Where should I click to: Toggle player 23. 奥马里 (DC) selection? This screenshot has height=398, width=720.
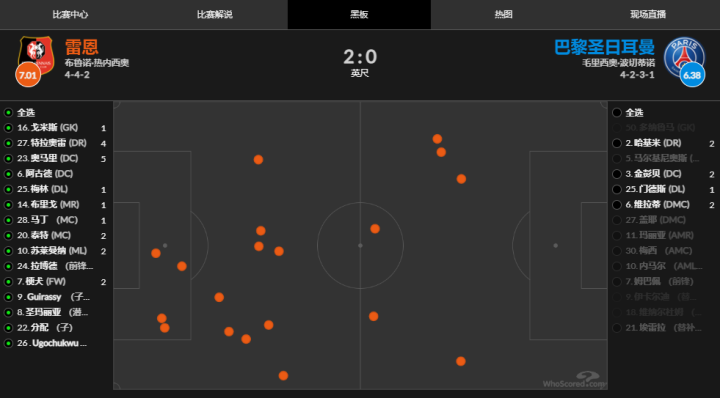pos(8,158)
